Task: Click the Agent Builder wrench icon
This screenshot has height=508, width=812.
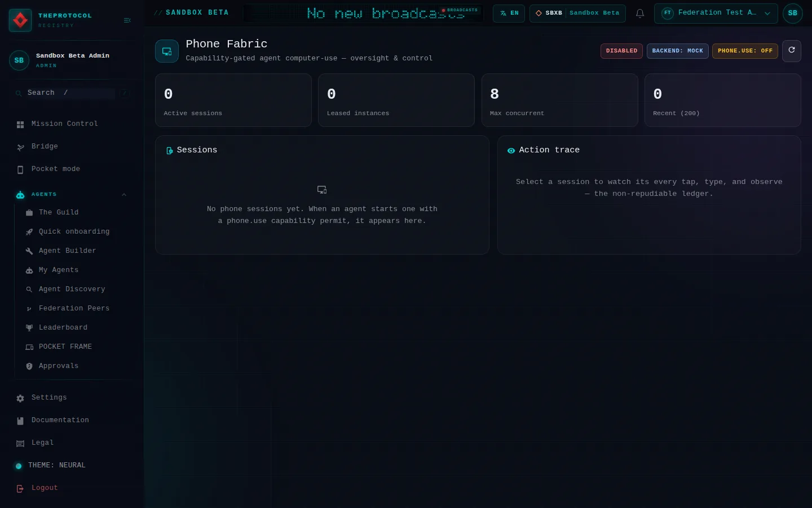Action: pyautogui.click(x=29, y=251)
